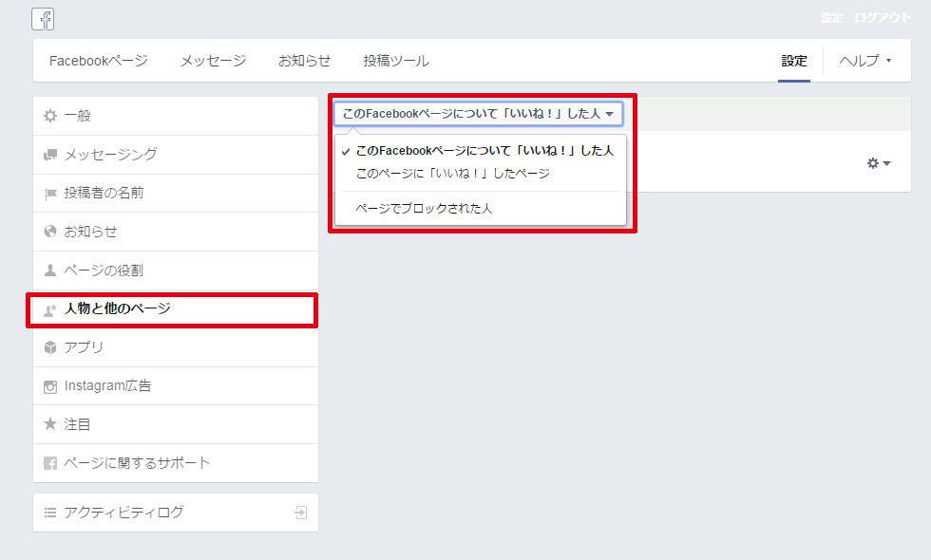Image resolution: width=931 pixels, height=560 pixels.
Task: Open Instagram広告 settings
Action: [176, 386]
